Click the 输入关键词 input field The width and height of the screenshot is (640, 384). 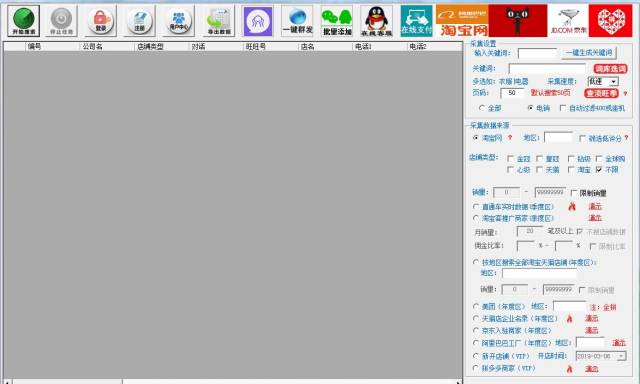point(538,53)
